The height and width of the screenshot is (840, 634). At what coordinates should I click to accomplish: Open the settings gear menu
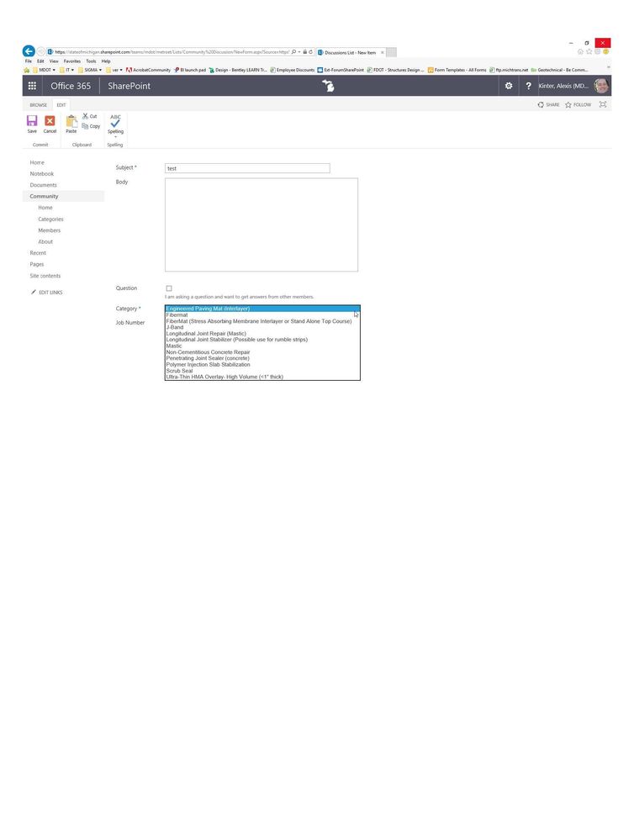[x=509, y=86]
